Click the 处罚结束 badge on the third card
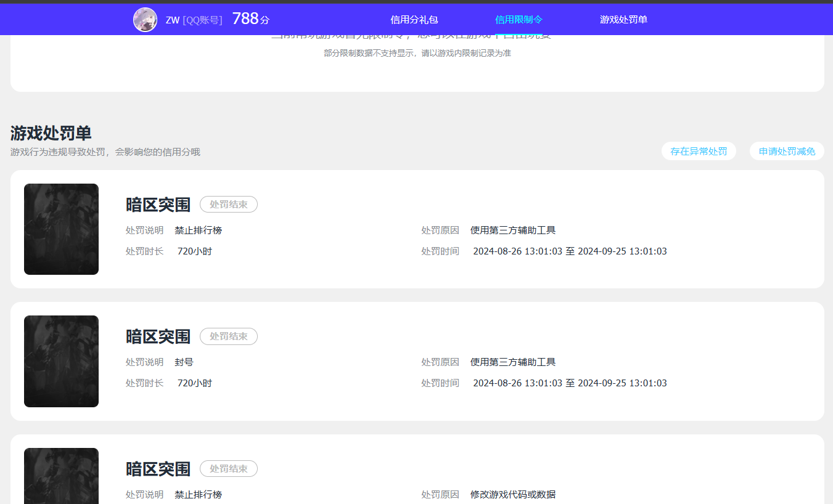The width and height of the screenshot is (833, 504). click(229, 469)
